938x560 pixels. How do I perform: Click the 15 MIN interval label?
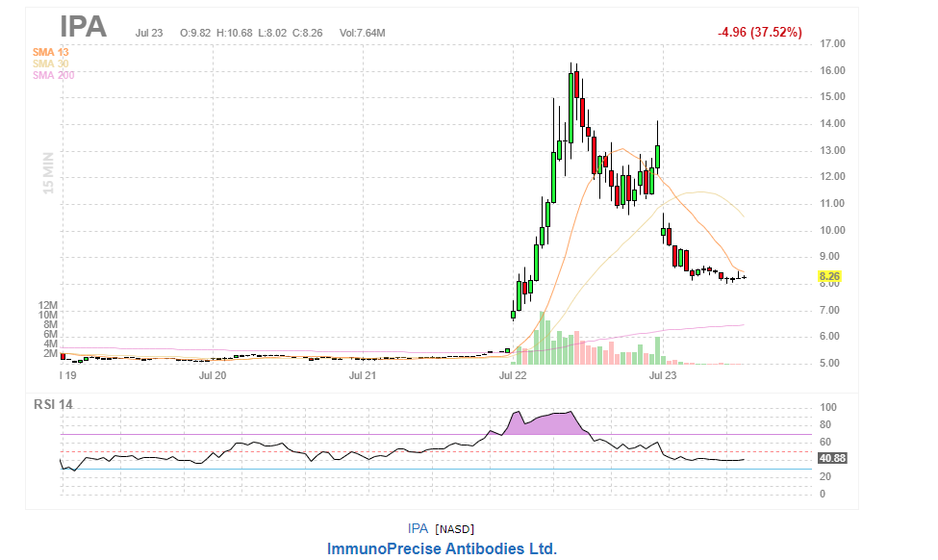coord(48,172)
